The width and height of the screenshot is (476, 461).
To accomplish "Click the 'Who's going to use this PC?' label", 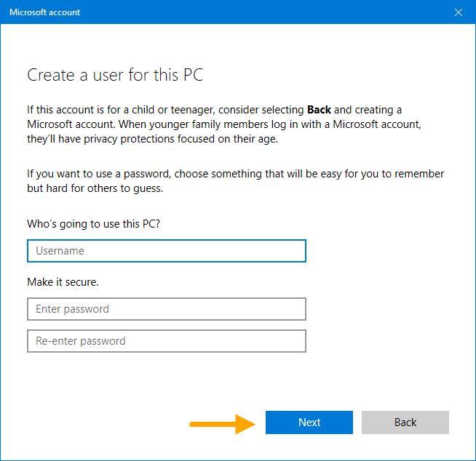I will click(93, 224).
